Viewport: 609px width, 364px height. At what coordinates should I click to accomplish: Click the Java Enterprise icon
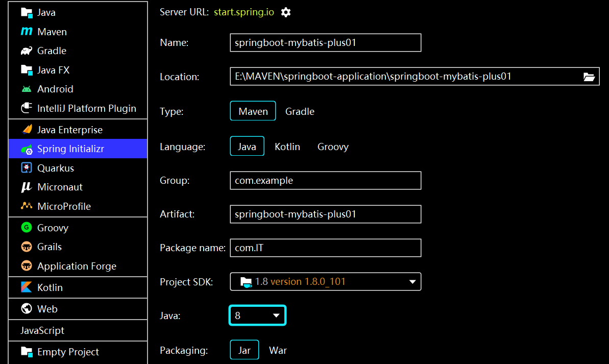27,129
